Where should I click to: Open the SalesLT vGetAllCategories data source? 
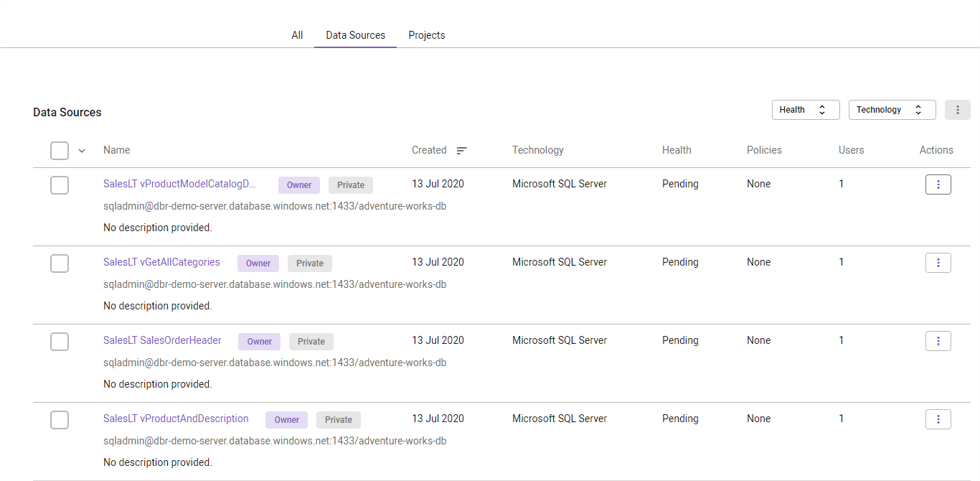click(x=161, y=261)
